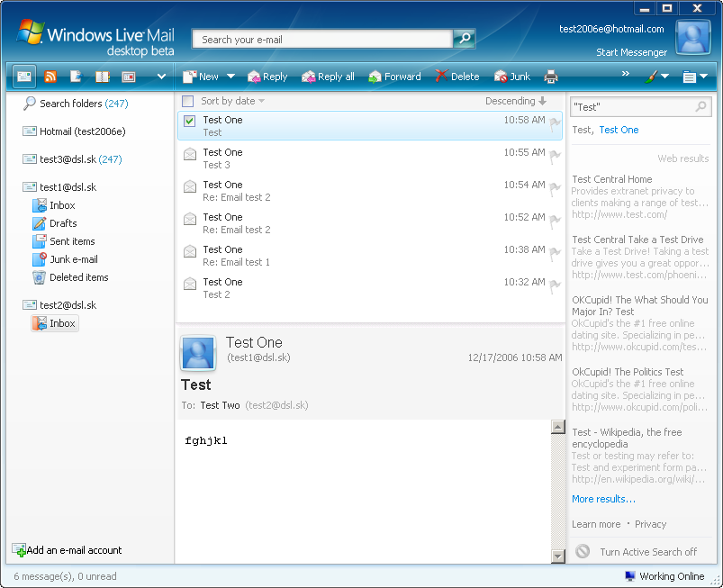This screenshot has height=588, width=723.
Task: Create a New message
Action: pyautogui.click(x=201, y=77)
